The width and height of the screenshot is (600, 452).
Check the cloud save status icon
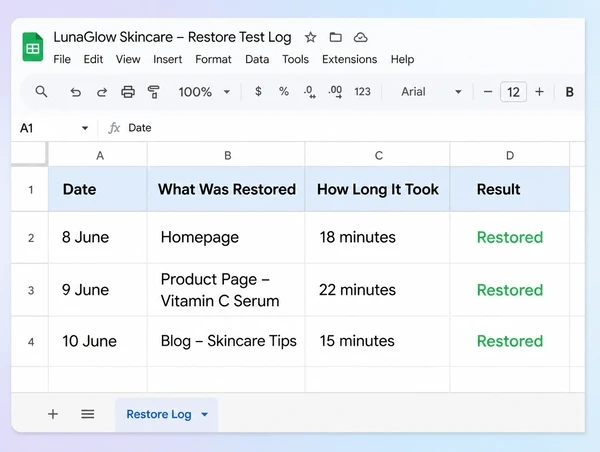[x=360, y=37]
